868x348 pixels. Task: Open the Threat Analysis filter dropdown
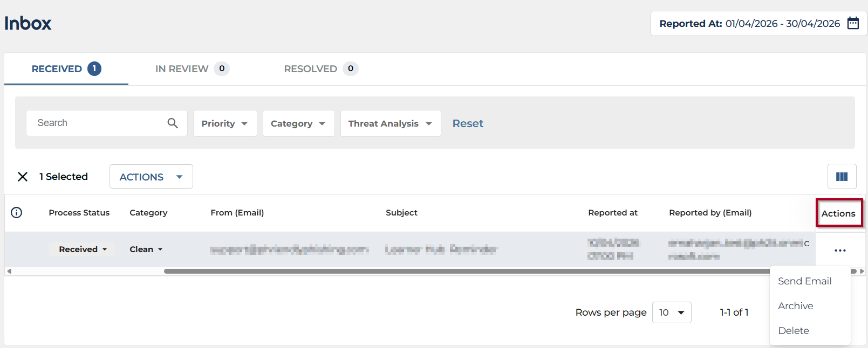[390, 123]
